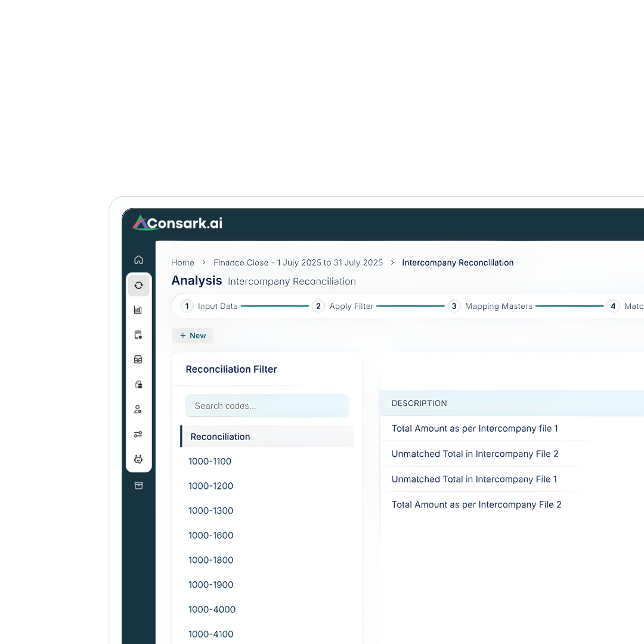Open Finance Close July 2025 breadcrumb

coord(298,263)
